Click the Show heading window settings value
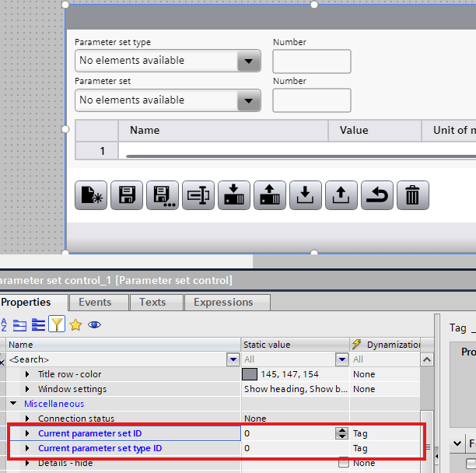The image size is (476, 473). point(296,389)
